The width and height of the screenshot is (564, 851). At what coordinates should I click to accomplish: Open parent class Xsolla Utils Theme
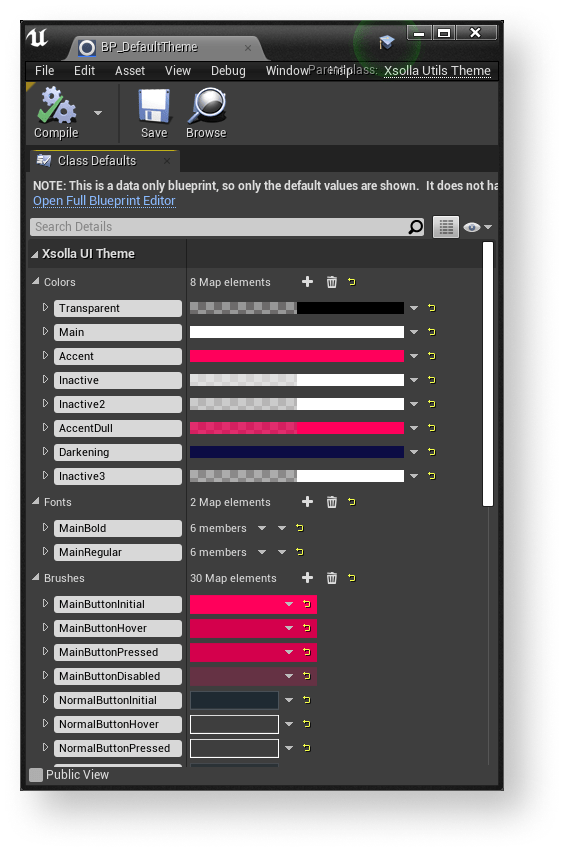(437, 71)
